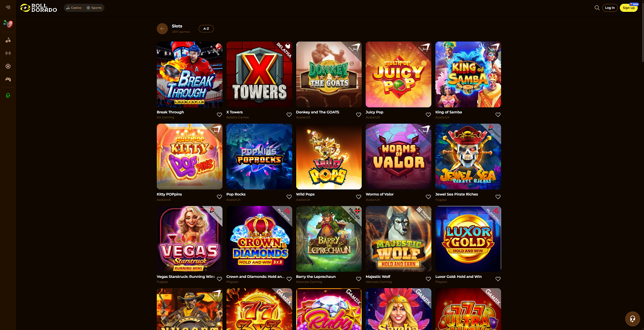This screenshot has height=330, width=644.
Task: Switch to the Sports tab
Action: pyautogui.click(x=94, y=8)
